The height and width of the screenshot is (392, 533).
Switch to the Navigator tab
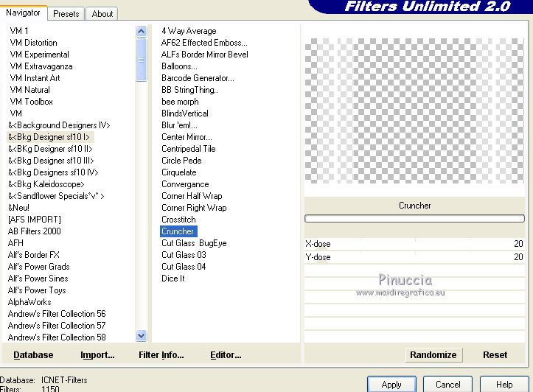[23, 13]
